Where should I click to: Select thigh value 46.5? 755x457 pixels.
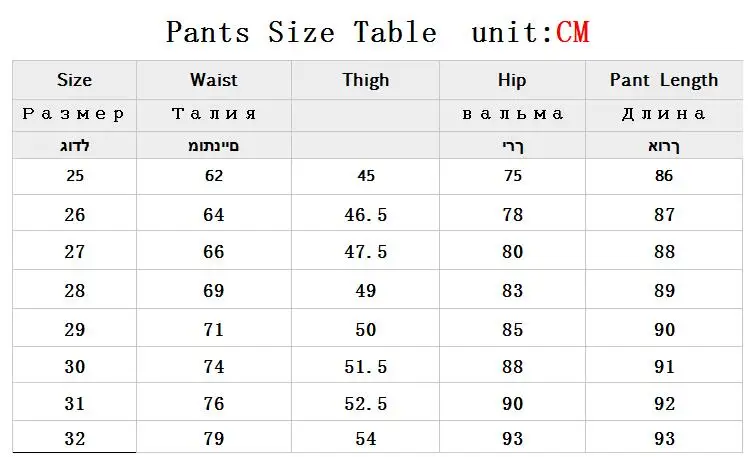[x=365, y=214]
